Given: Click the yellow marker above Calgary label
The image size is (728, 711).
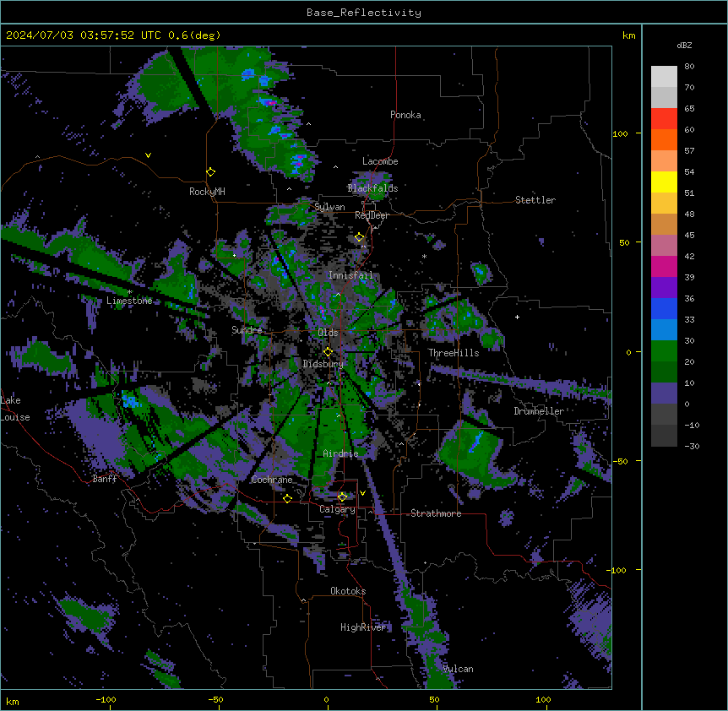Looking at the screenshot, I should point(342,497).
